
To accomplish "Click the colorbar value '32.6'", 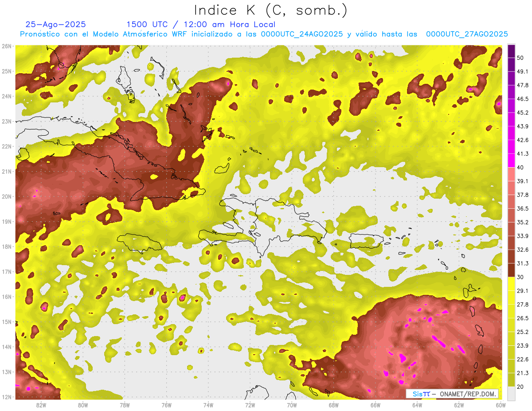I will (522, 250).
